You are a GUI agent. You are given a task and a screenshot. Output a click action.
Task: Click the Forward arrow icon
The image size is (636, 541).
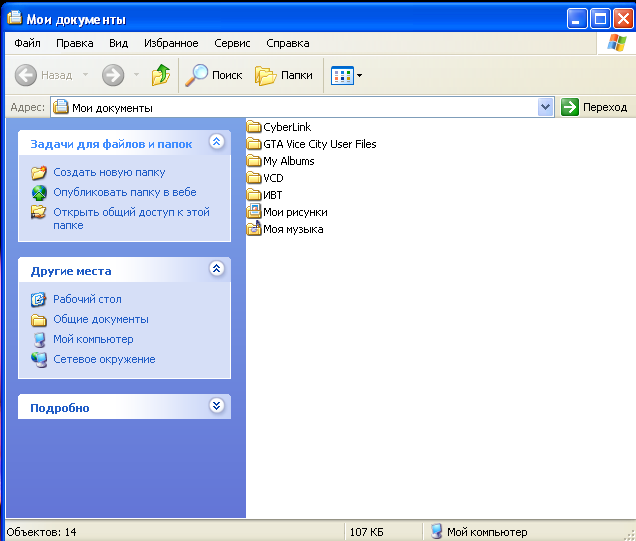click(x=113, y=75)
